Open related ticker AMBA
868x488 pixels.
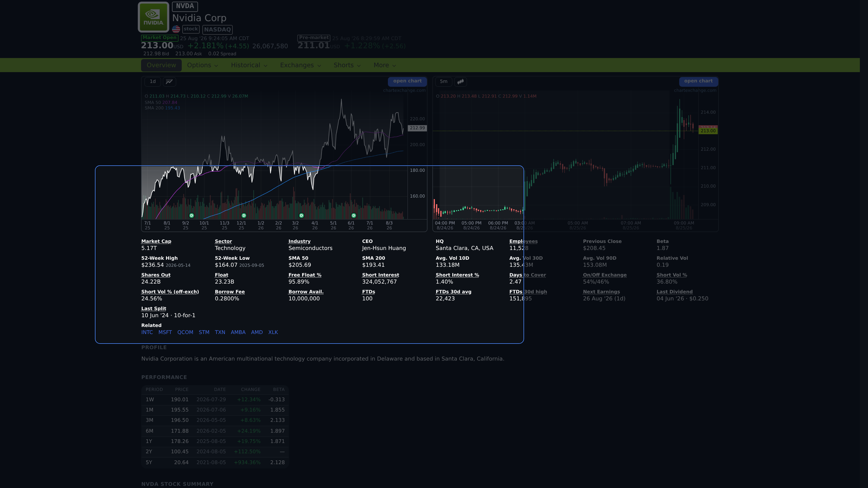(x=238, y=332)
